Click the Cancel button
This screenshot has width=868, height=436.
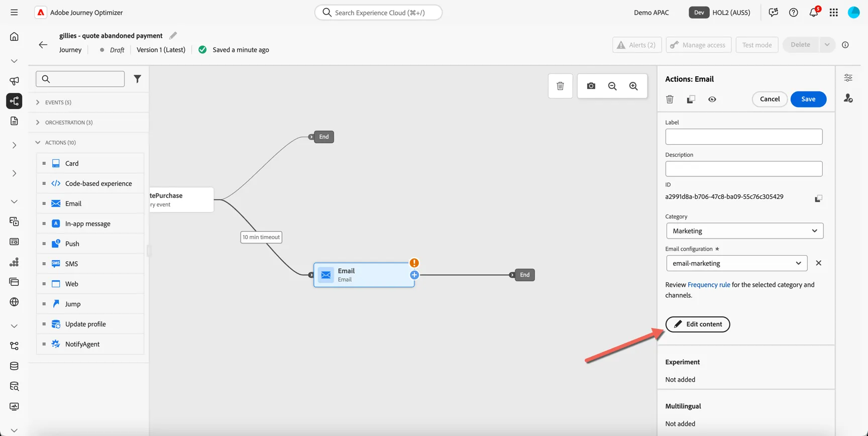[x=770, y=99]
